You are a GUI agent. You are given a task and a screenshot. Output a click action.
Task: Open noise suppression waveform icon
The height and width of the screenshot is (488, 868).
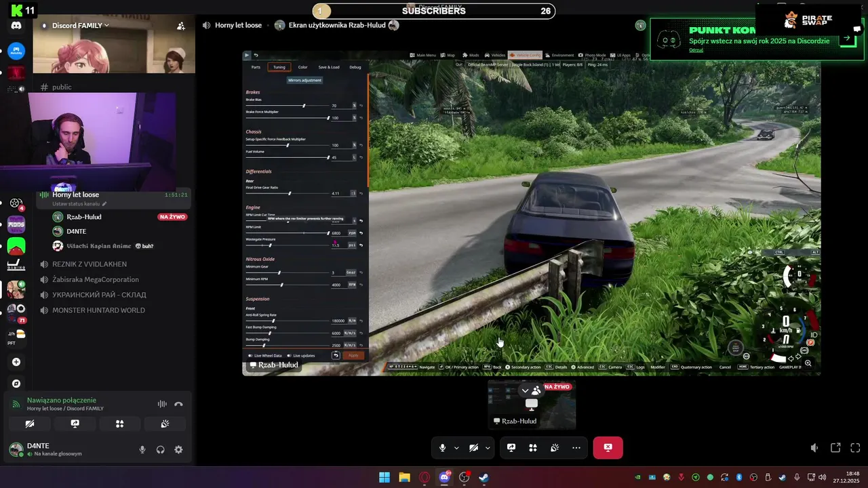coord(162,404)
